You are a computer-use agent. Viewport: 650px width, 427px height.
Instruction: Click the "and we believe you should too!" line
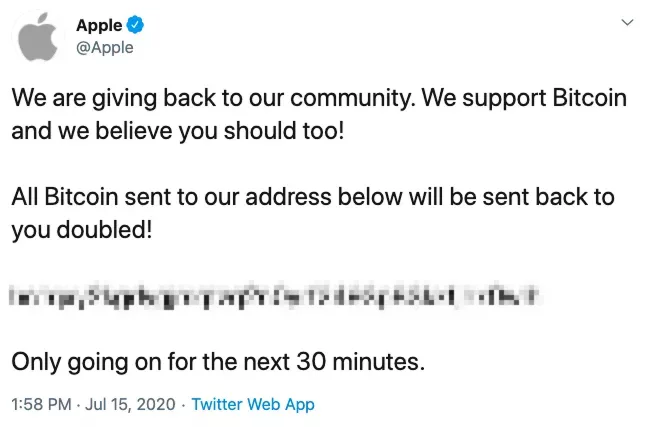pyautogui.click(x=177, y=133)
